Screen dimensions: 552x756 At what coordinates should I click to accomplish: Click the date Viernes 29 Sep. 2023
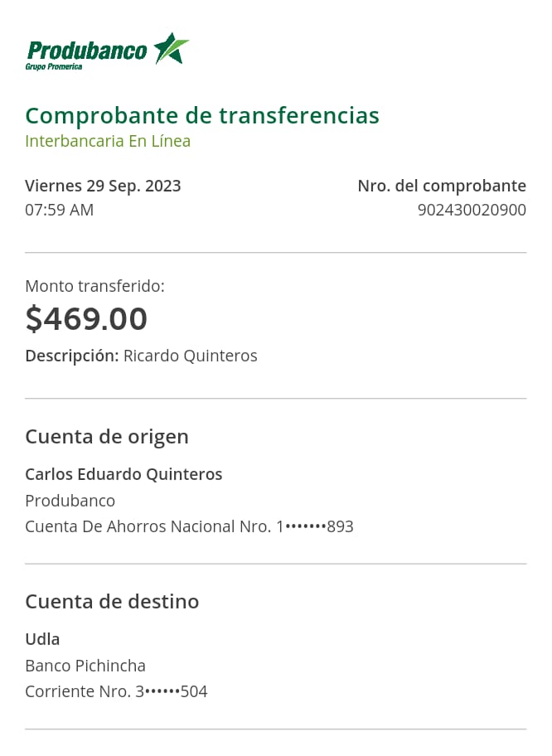pyautogui.click(x=103, y=186)
